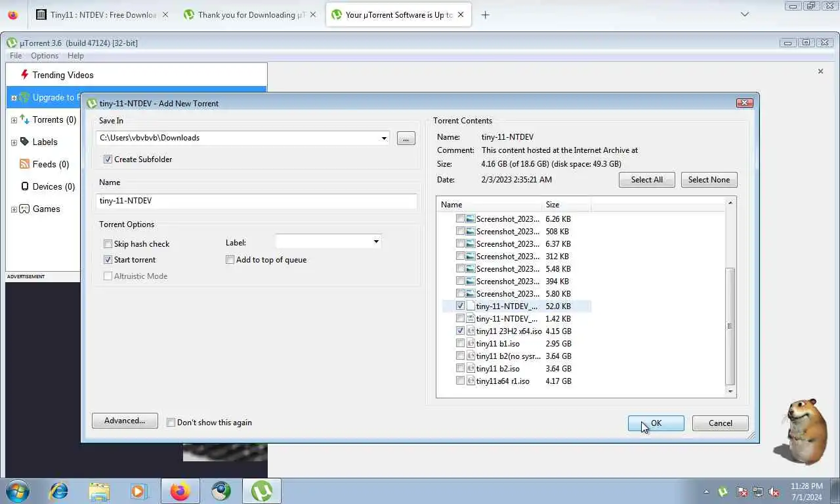The height and width of the screenshot is (504, 840).
Task: Check Don't show this again
Action: pos(171,423)
